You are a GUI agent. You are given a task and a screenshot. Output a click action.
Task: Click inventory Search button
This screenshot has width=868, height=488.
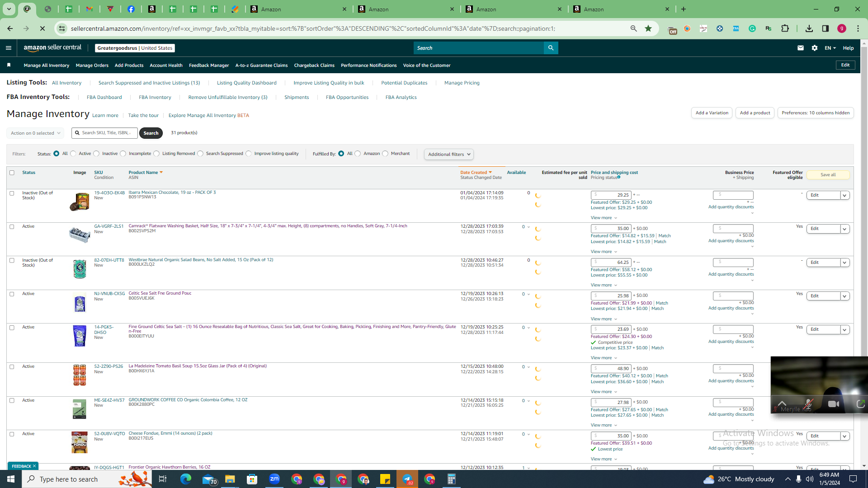click(x=151, y=133)
